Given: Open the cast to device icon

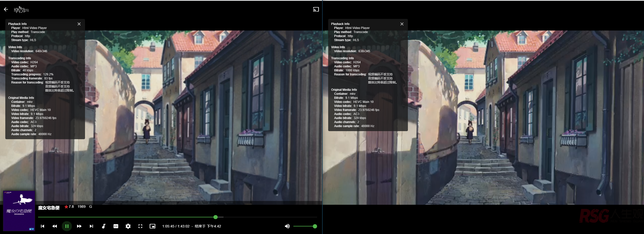Looking at the screenshot, I should click(316, 10).
